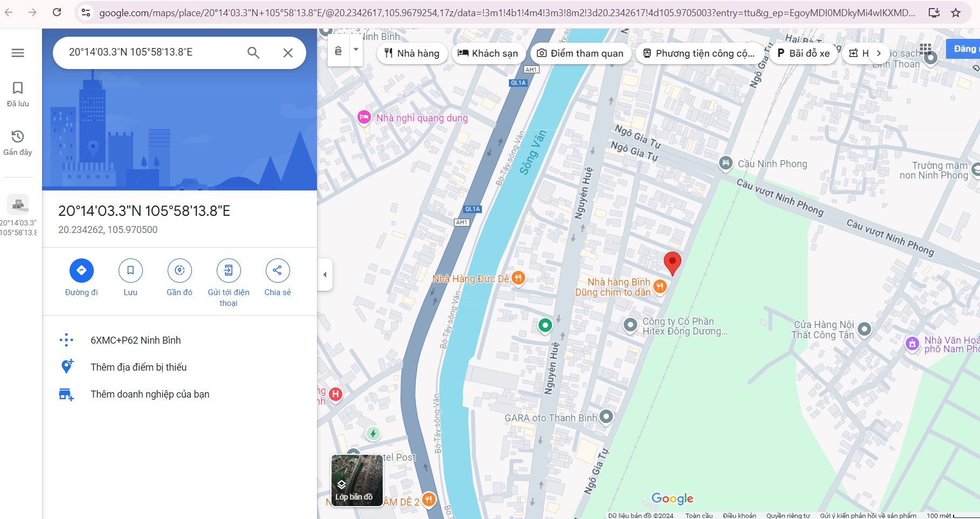Click coordinates text 20.234262, 105.970500

click(108, 230)
